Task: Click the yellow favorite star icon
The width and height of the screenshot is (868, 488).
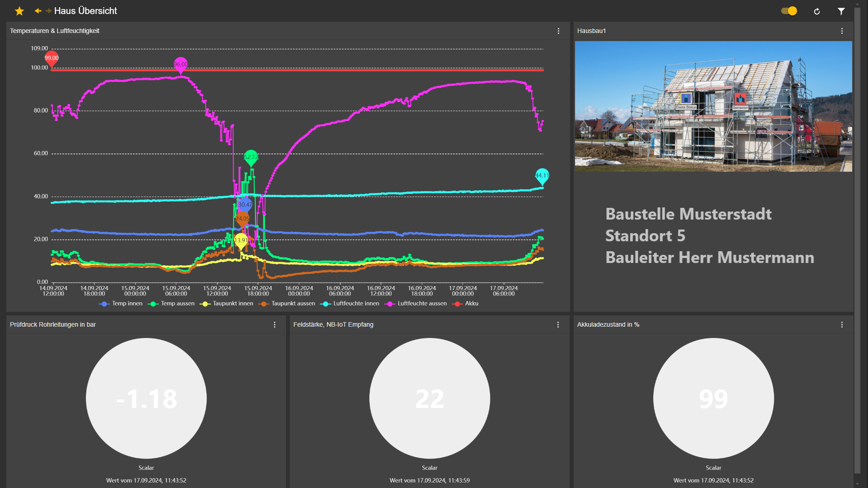Action: 19,11
